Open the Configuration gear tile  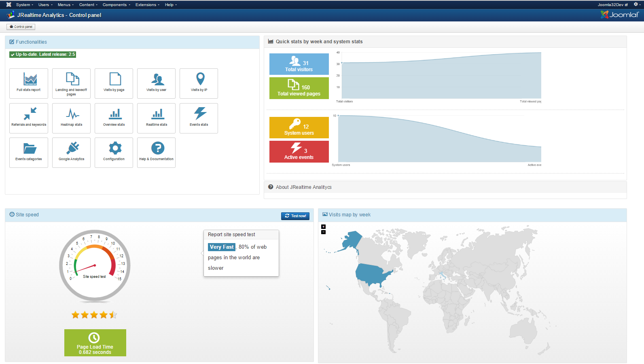[114, 152]
